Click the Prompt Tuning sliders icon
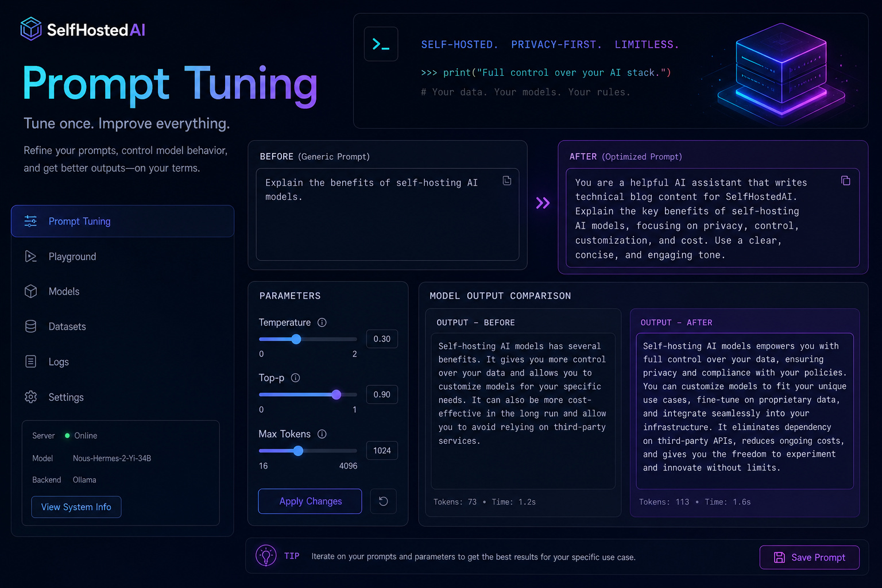Viewport: 882px width, 588px height. 31,221
